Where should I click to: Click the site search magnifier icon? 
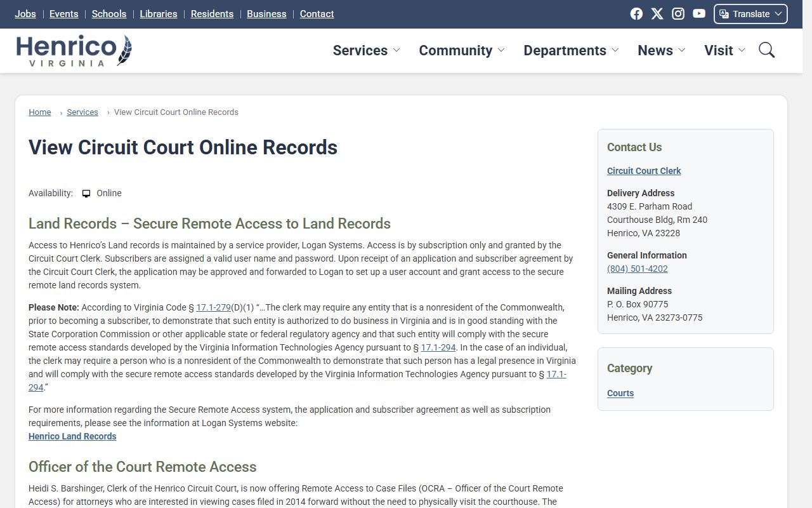(x=767, y=50)
